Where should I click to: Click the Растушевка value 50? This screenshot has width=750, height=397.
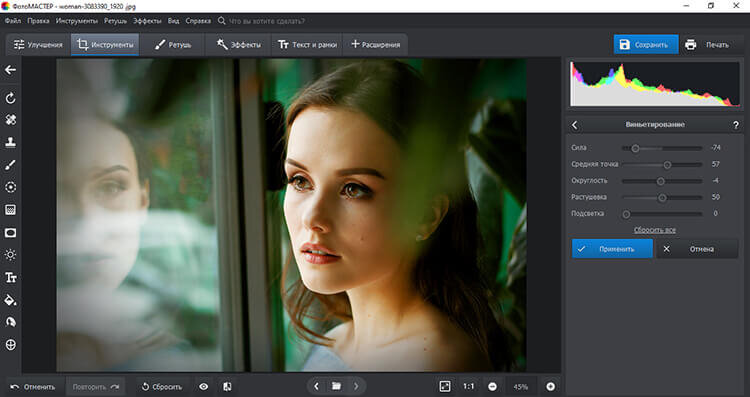tap(716, 197)
